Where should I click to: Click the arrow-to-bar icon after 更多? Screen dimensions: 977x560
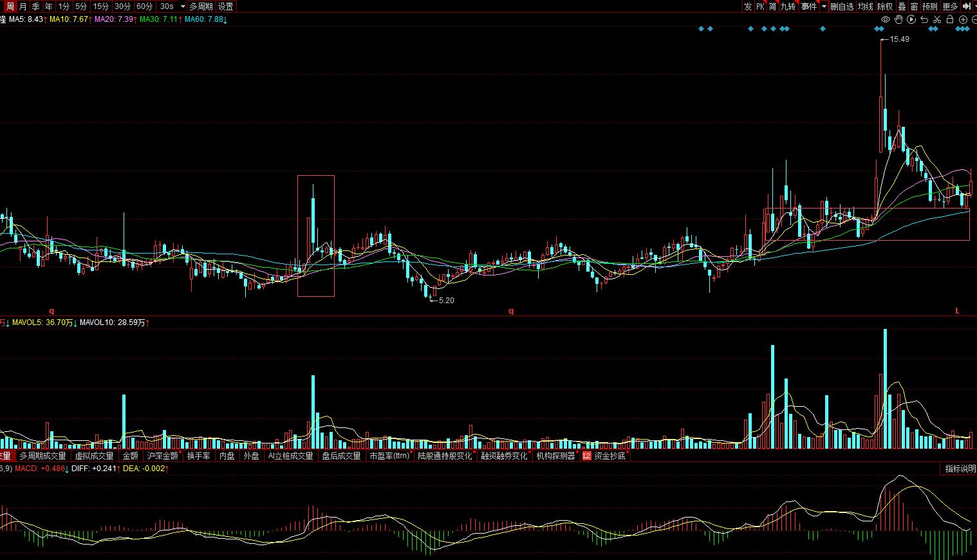coord(966,6)
